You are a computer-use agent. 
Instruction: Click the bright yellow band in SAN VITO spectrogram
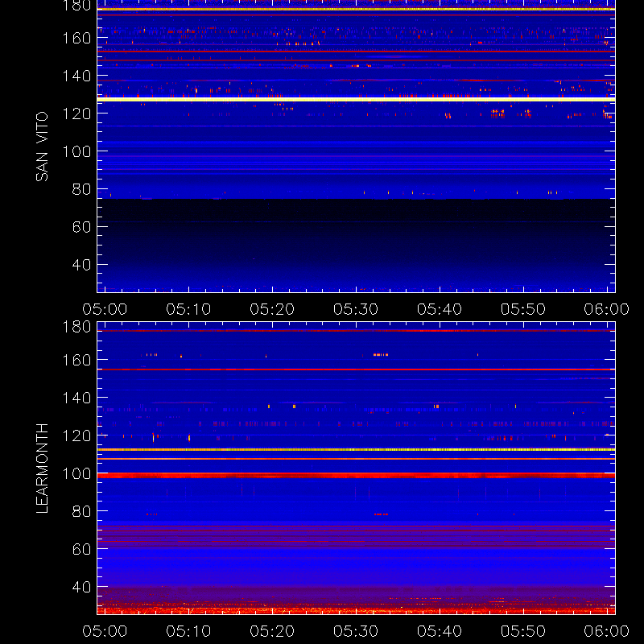tap(356, 99)
